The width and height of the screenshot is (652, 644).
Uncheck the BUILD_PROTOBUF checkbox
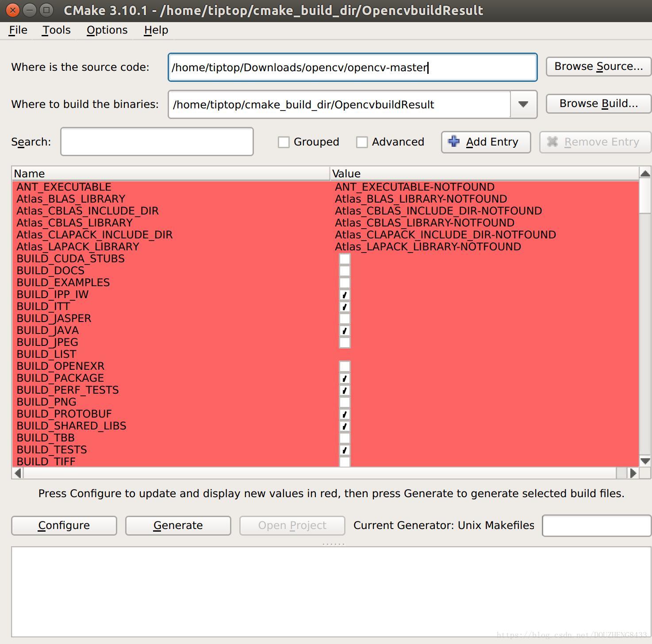[x=345, y=414]
